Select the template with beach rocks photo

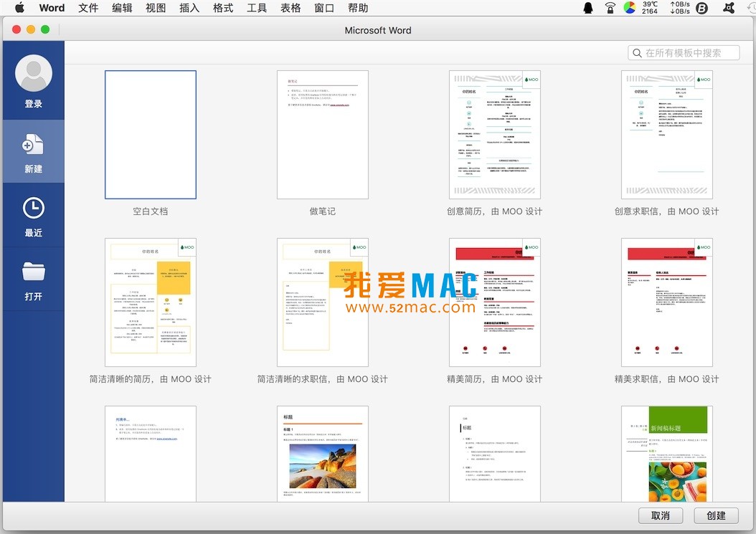(x=323, y=454)
